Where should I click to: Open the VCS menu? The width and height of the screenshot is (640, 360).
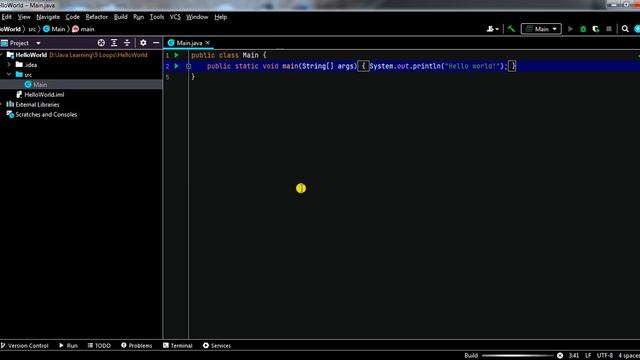[x=175, y=17]
